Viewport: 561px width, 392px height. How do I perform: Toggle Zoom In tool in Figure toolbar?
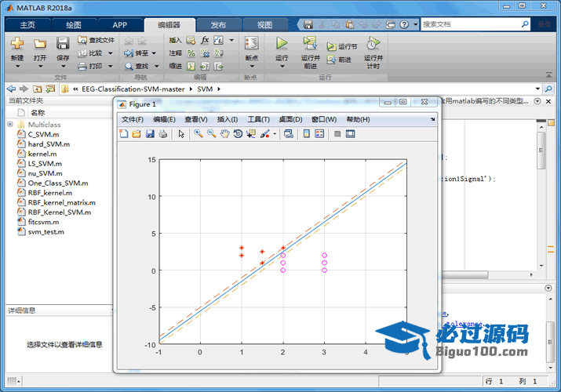coord(199,134)
